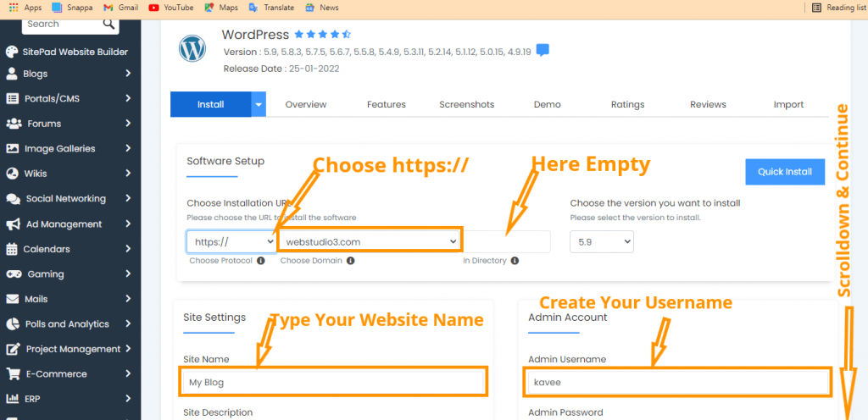
Task: Open the 5.9 version dropdown
Action: coord(602,241)
